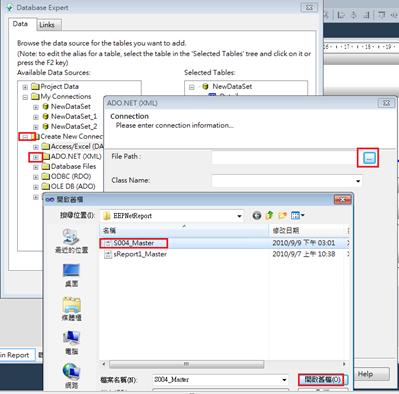Go to Desktop in file dialog sidebar
The width and height of the screenshot is (399, 394).
[71, 275]
